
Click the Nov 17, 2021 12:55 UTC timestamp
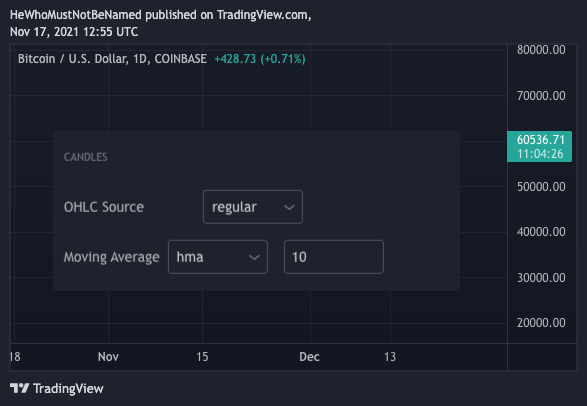click(74, 32)
